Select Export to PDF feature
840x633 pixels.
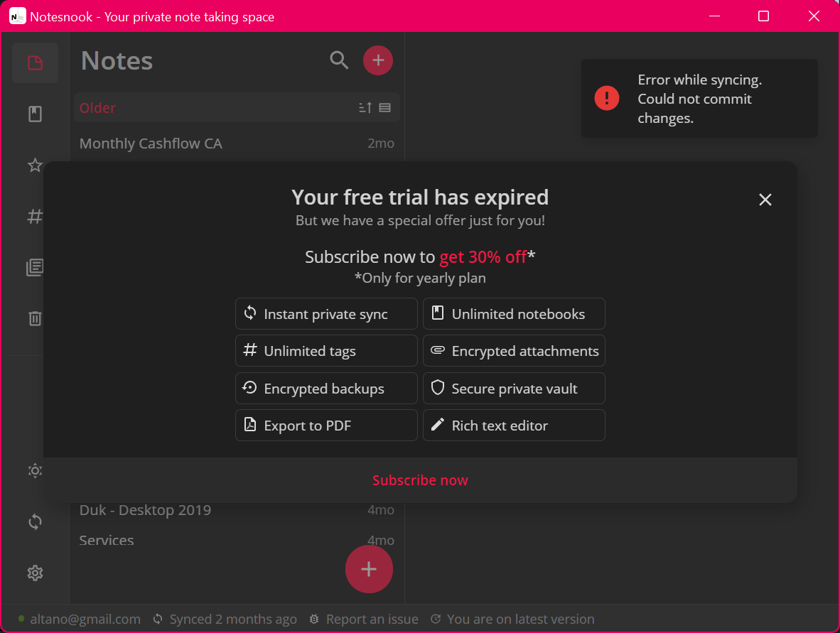(326, 426)
